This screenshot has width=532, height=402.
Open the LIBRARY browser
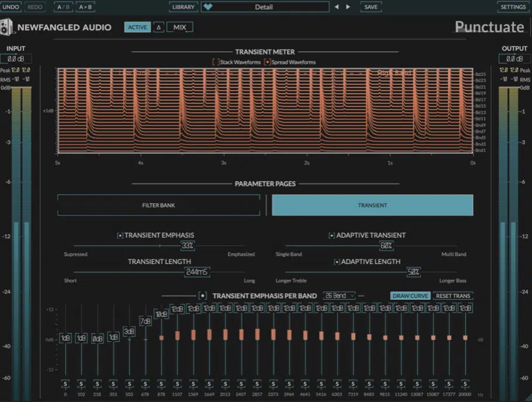click(183, 7)
